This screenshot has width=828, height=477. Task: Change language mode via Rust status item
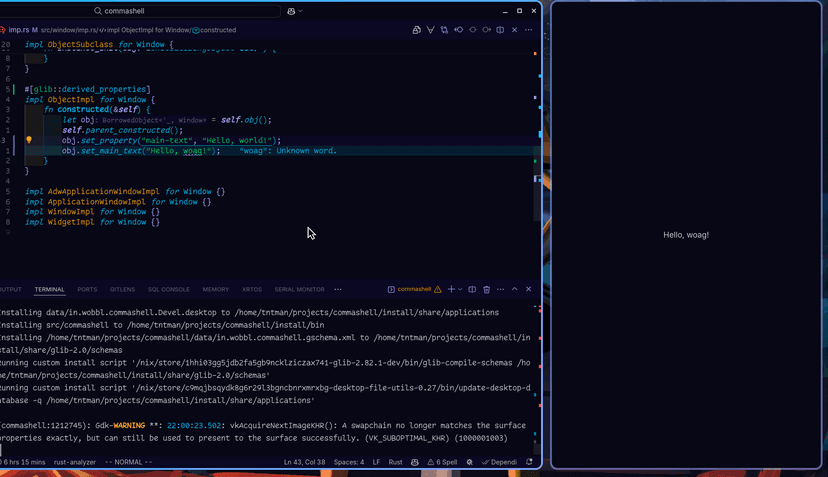point(395,462)
